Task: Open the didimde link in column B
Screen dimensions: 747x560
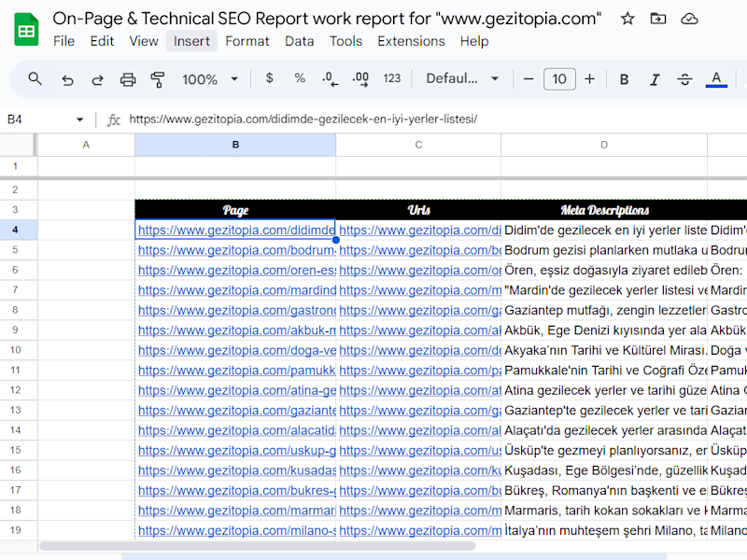Action: (236, 230)
